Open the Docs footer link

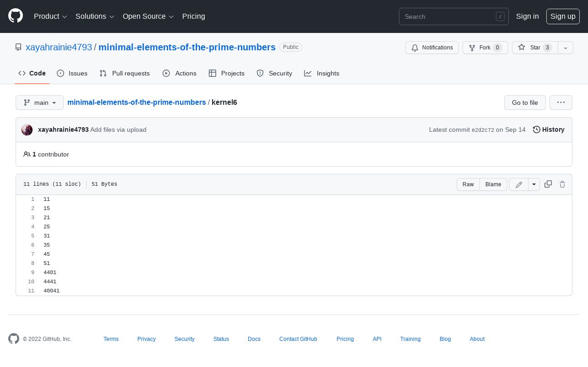click(x=254, y=339)
